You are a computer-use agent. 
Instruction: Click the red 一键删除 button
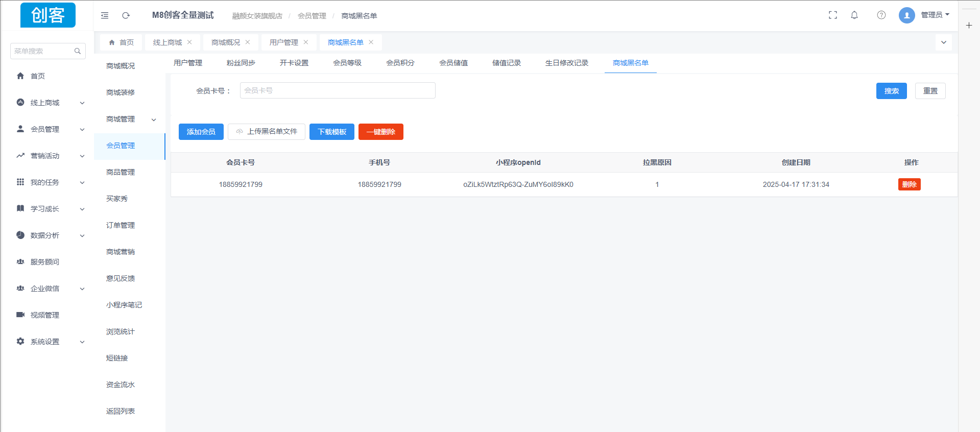click(381, 132)
